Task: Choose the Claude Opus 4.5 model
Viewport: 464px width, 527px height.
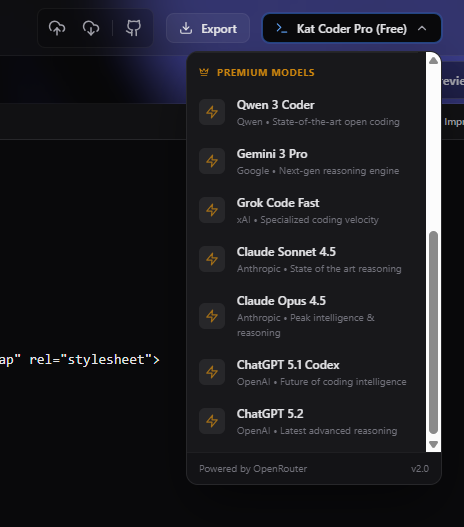Action: 306,316
